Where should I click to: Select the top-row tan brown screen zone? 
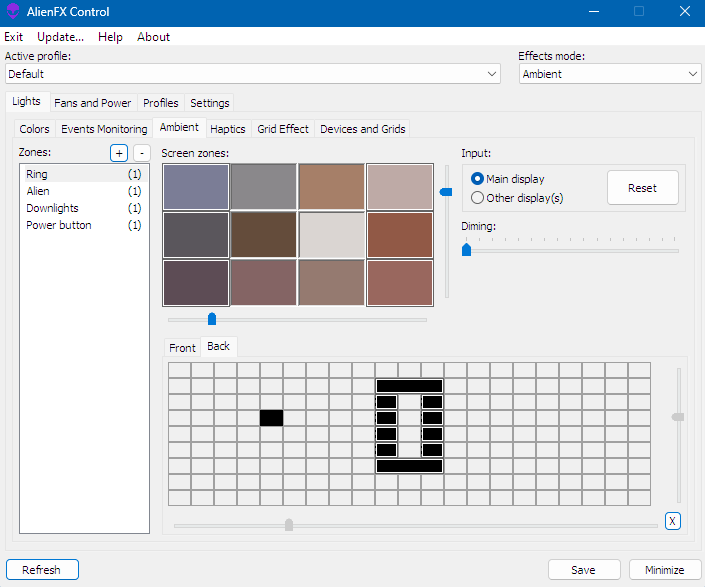(x=331, y=187)
